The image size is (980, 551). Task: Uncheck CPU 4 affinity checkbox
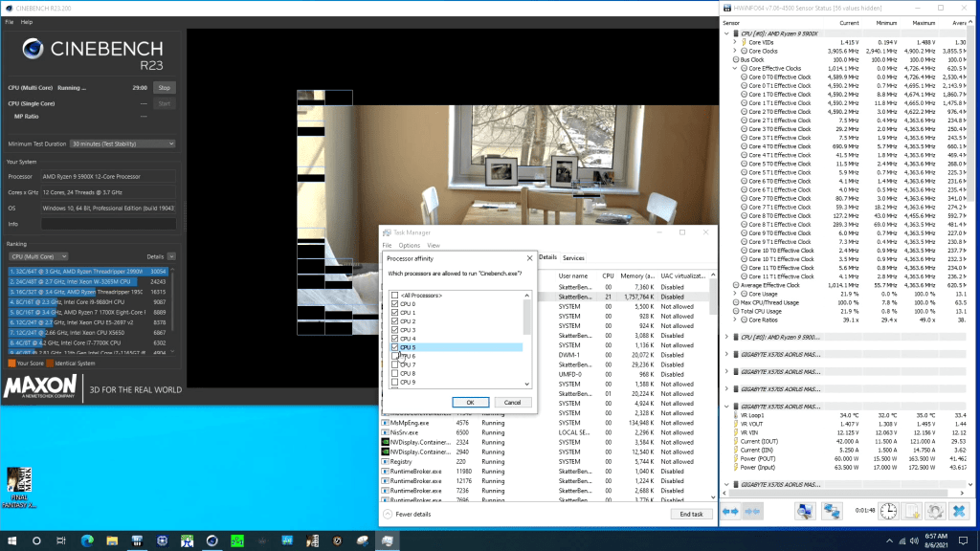click(x=394, y=339)
